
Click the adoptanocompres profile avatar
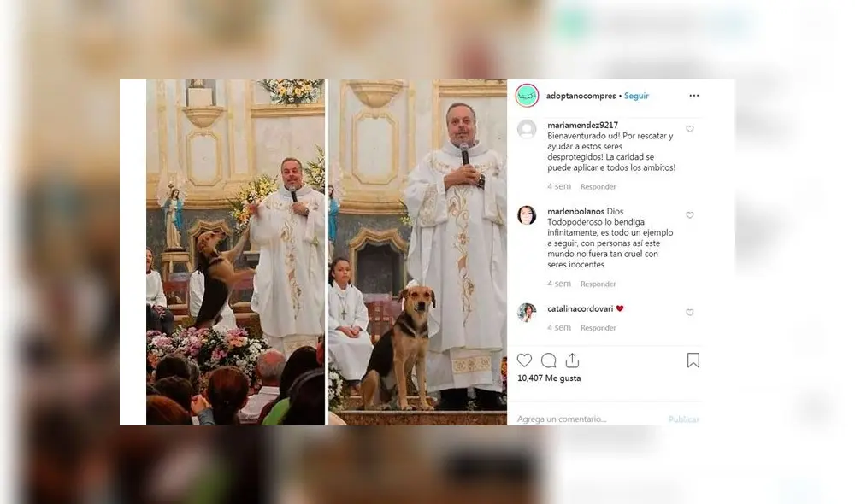click(527, 96)
